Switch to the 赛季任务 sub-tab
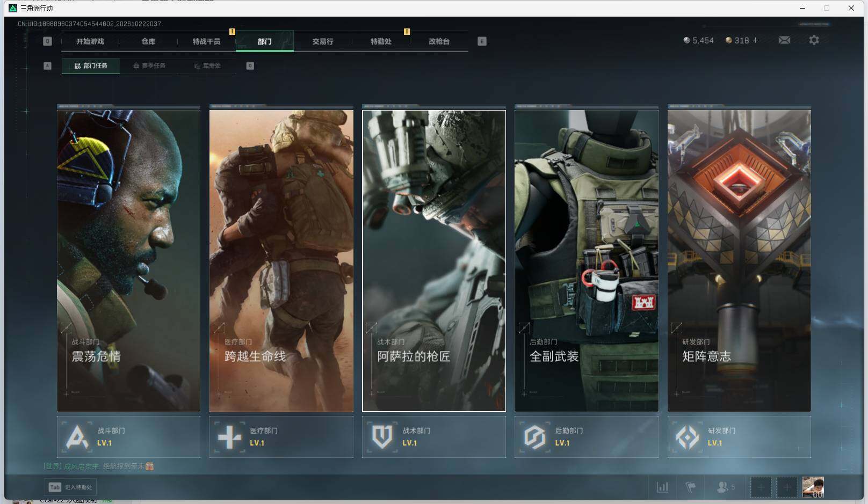 coord(149,65)
